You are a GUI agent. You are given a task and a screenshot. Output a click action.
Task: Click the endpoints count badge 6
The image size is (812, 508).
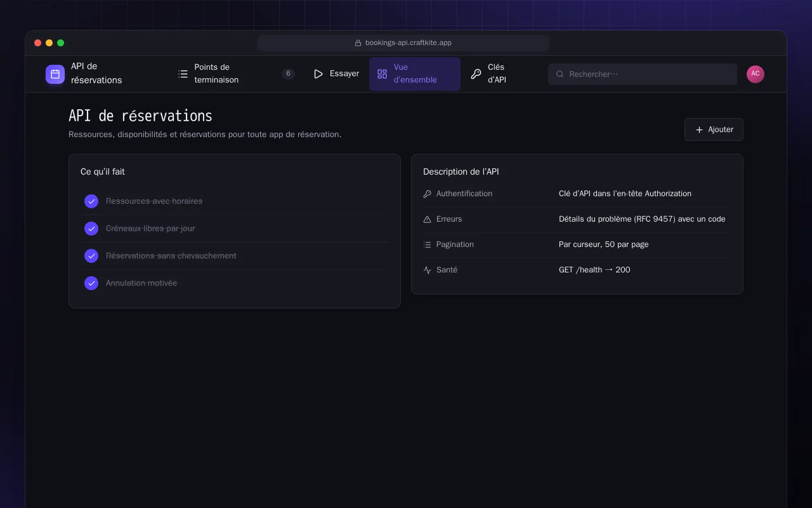[x=288, y=74]
